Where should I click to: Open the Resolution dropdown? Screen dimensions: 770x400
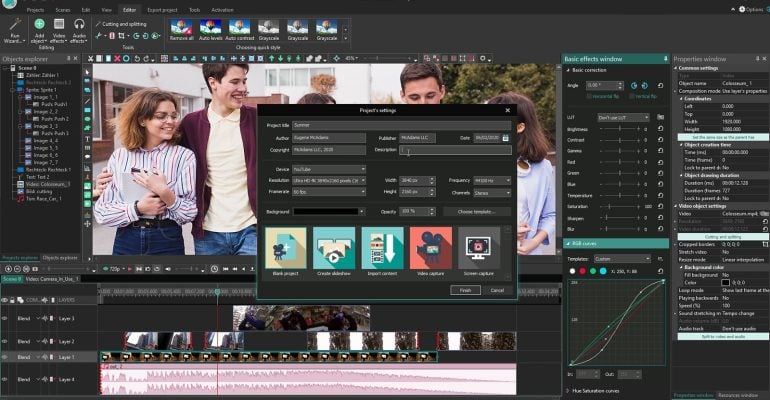pos(329,181)
